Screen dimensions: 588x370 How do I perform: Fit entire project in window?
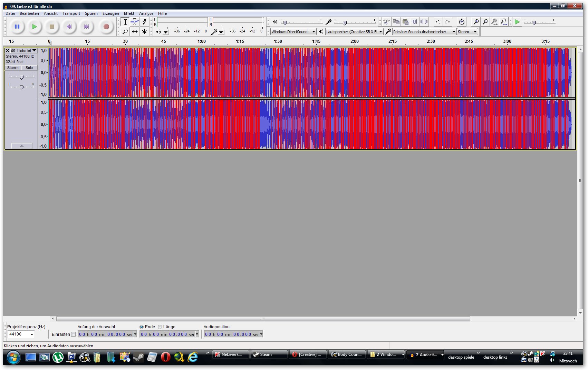point(504,22)
